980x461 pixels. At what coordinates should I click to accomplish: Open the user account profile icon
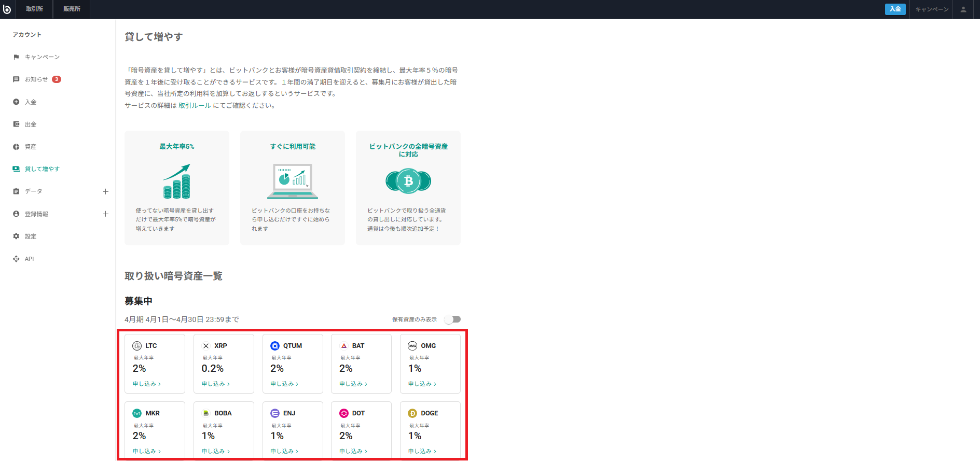pyautogui.click(x=963, y=9)
